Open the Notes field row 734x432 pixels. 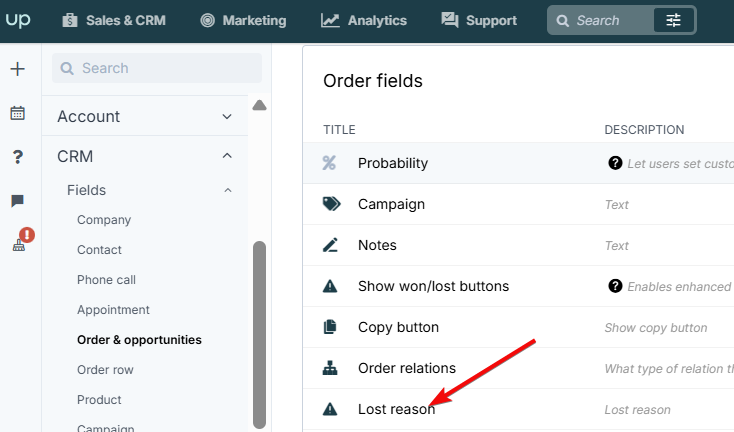518,245
